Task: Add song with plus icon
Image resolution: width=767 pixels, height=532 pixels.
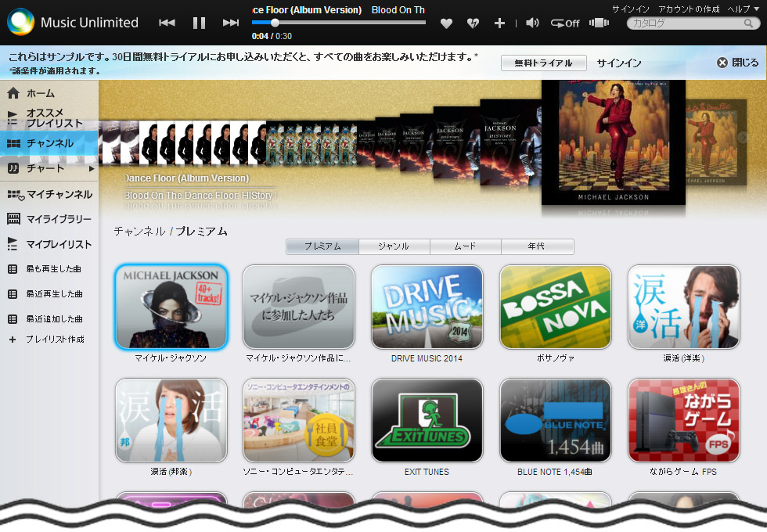Action: tap(499, 23)
